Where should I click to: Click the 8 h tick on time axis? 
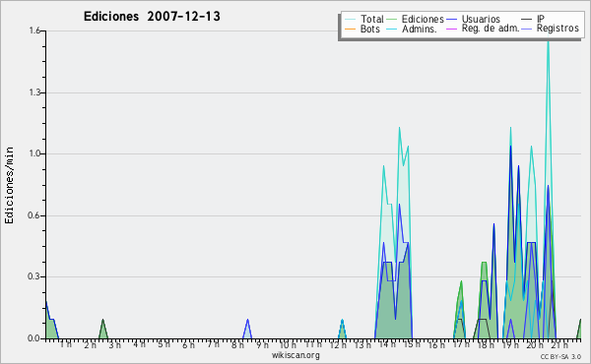click(x=237, y=344)
